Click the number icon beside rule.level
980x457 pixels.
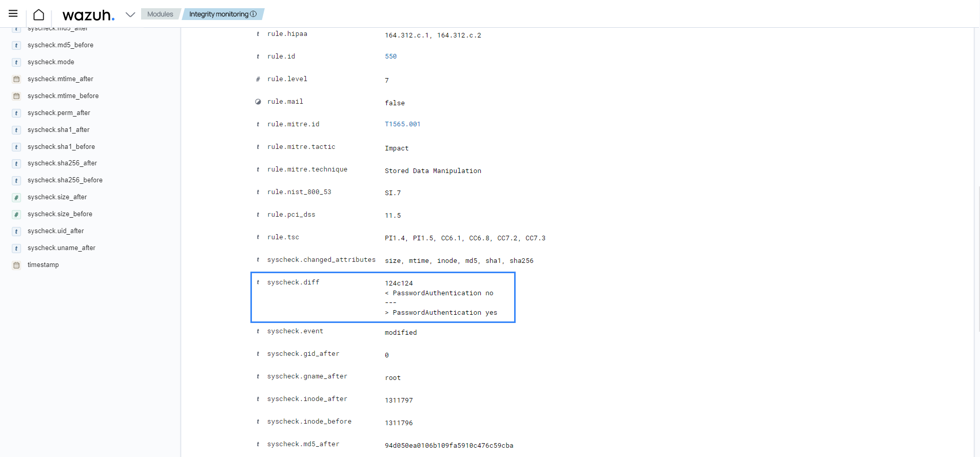(258, 79)
